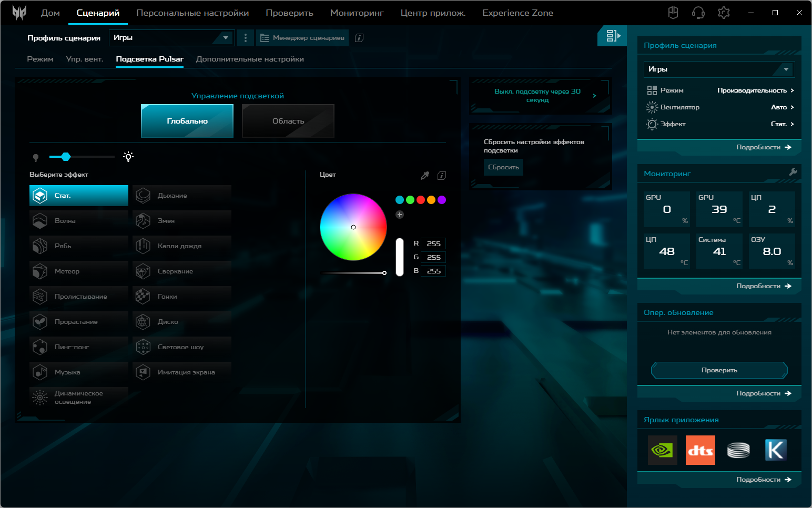Viewport: 812px width, 508px height.
Task: Expand the sidebar profile dropdown
Action: [719, 69]
